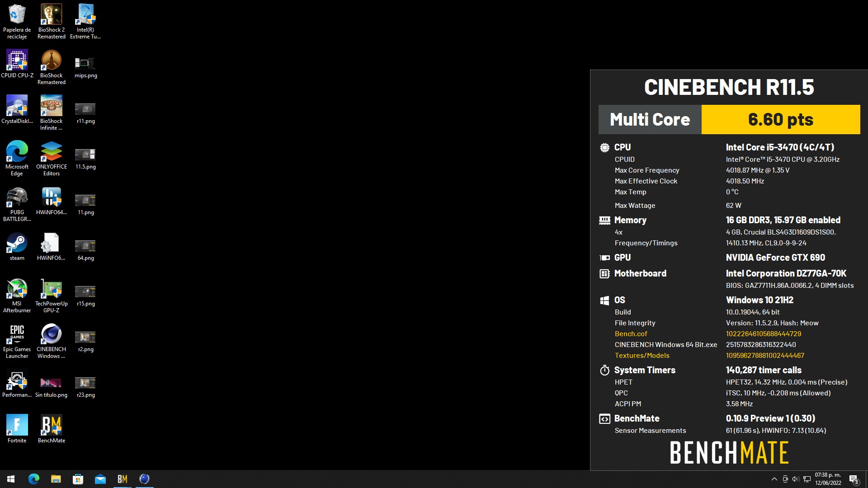868x488 pixels.
Task: Open HWiNFO64 shield shortcut icon
Action: pos(52,201)
